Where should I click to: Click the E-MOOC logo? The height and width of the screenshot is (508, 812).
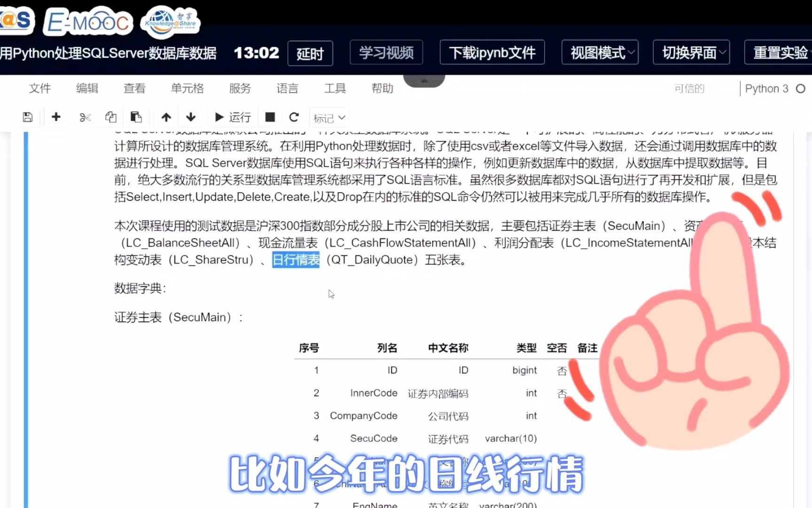pyautogui.click(x=88, y=22)
